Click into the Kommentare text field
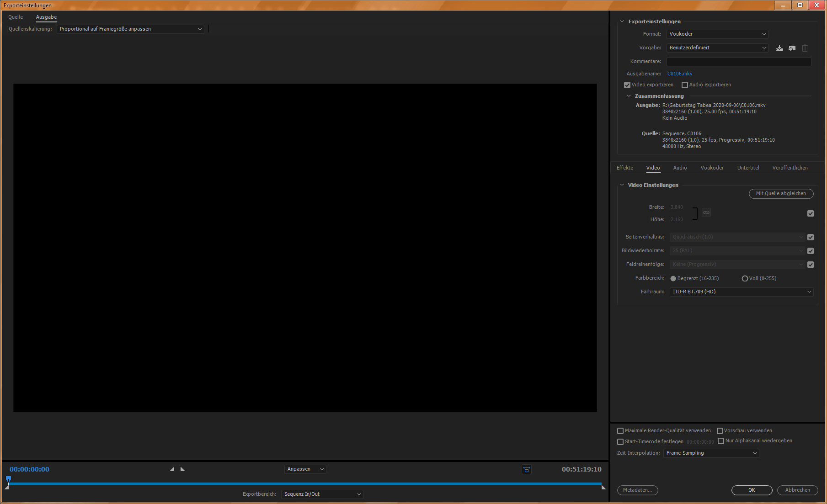The image size is (827, 504). pyautogui.click(x=738, y=62)
